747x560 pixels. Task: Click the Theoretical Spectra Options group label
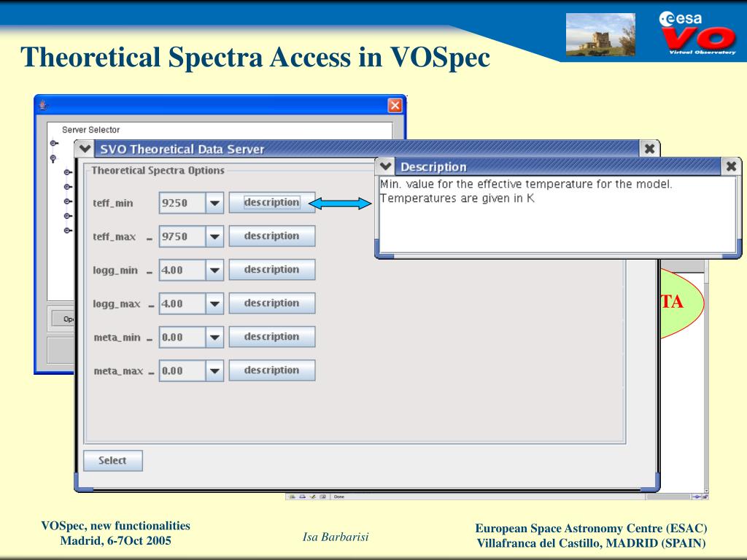point(158,171)
